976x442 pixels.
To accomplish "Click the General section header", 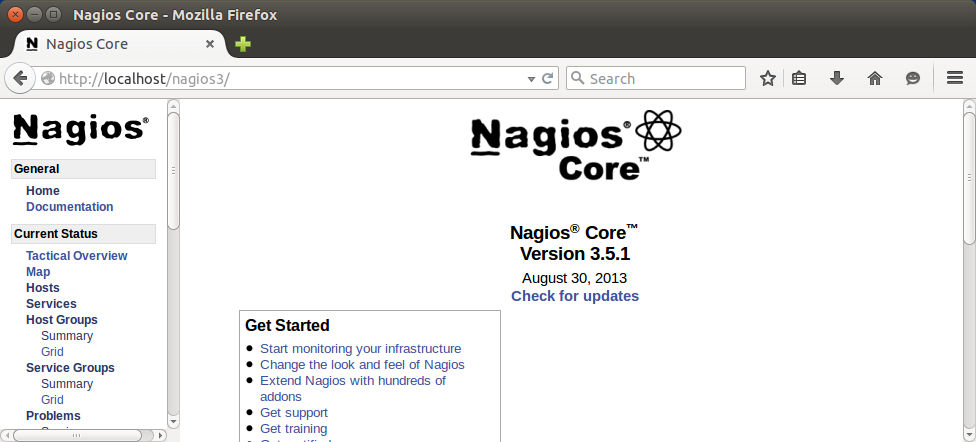I will tap(83, 169).
